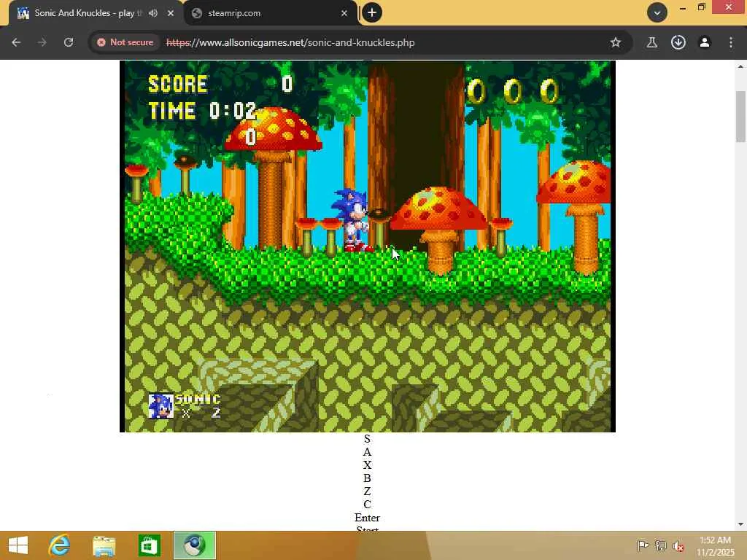Click the 'X' key label below game
Viewport: 747px width, 560px height.
click(367, 464)
